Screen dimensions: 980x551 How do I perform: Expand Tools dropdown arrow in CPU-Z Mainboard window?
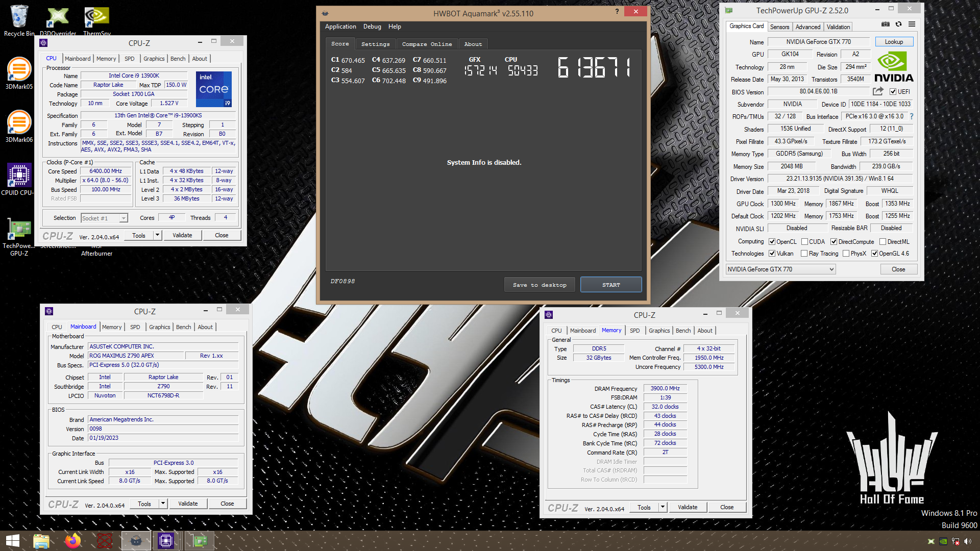(163, 504)
